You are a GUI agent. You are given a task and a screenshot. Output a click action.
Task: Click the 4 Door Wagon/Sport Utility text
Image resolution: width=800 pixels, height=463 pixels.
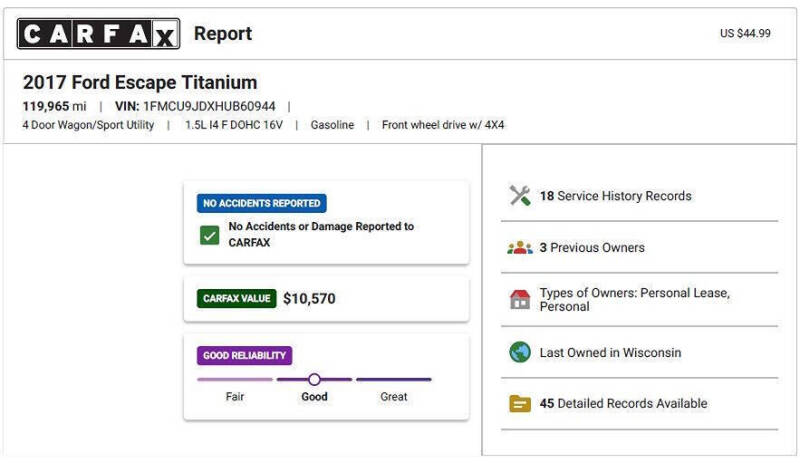(88, 125)
